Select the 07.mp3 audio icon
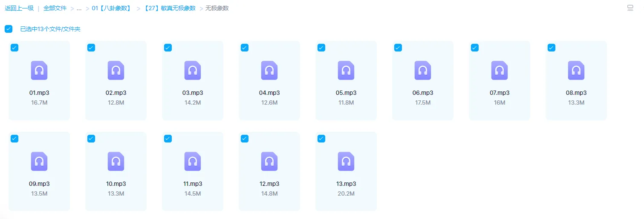The image size is (644, 219). 500,71
